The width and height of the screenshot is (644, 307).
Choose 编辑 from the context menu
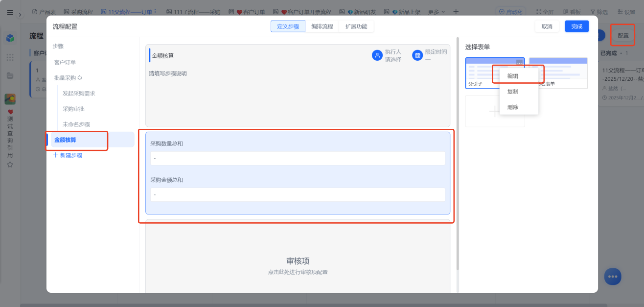coord(519,76)
